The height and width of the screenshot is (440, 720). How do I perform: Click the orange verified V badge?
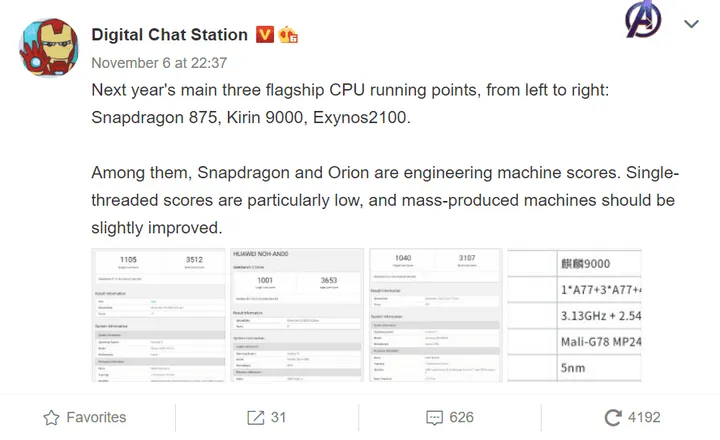click(x=265, y=35)
